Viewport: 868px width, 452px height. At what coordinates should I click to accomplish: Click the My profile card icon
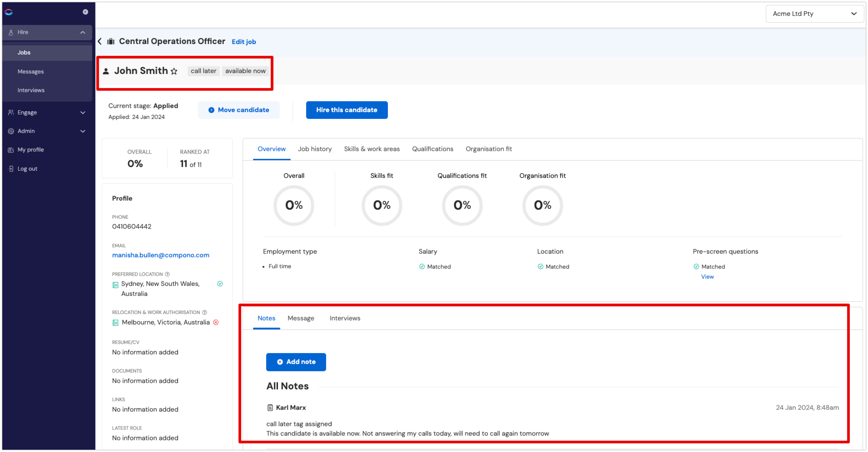pos(11,150)
